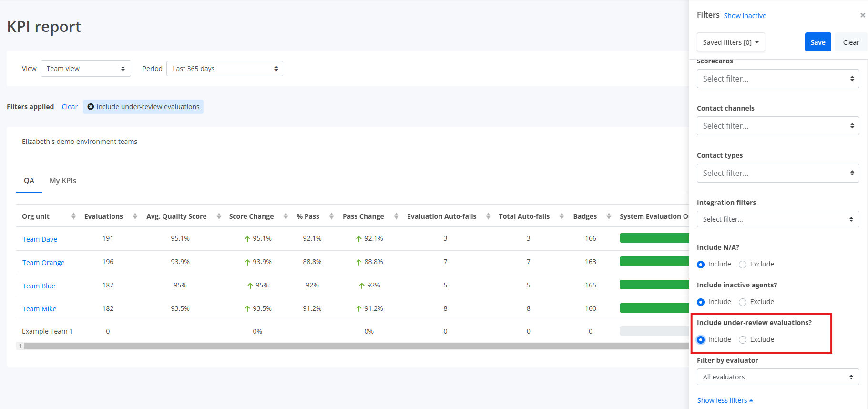Sort by Evaluations column arrows
The image size is (868, 409).
135,216
